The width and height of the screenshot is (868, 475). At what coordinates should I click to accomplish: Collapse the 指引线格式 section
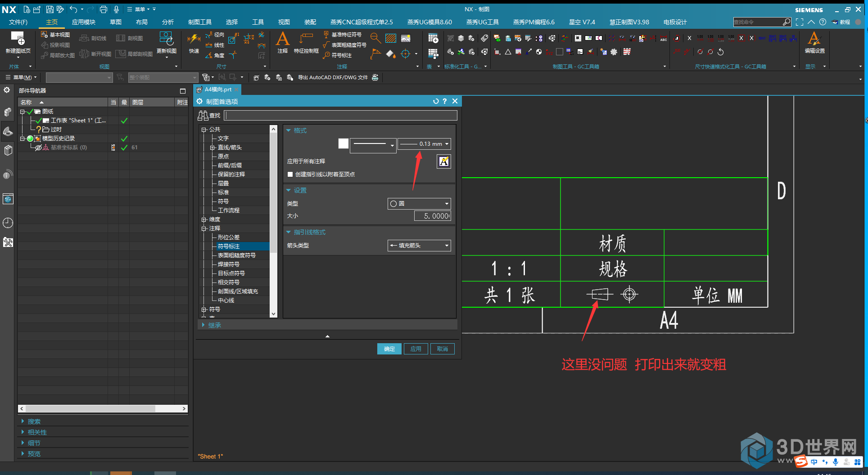point(289,232)
